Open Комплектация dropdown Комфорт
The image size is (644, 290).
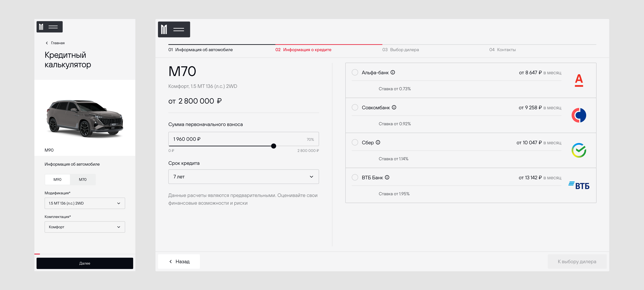click(85, 227)
